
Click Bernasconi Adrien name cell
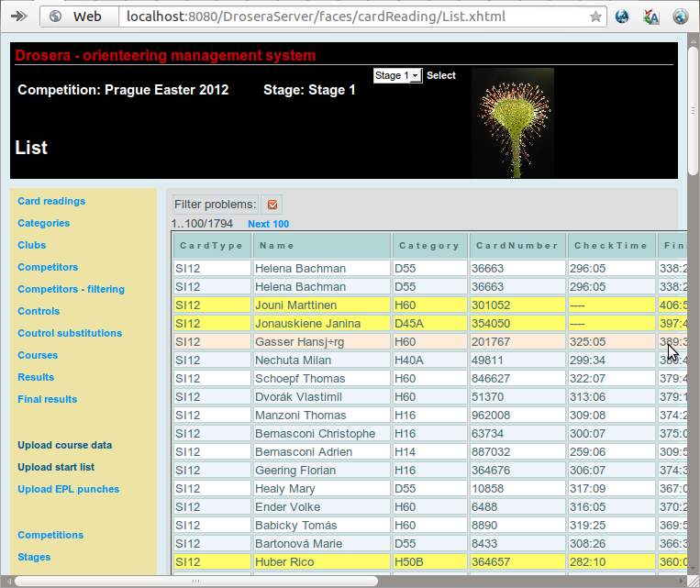321,452
